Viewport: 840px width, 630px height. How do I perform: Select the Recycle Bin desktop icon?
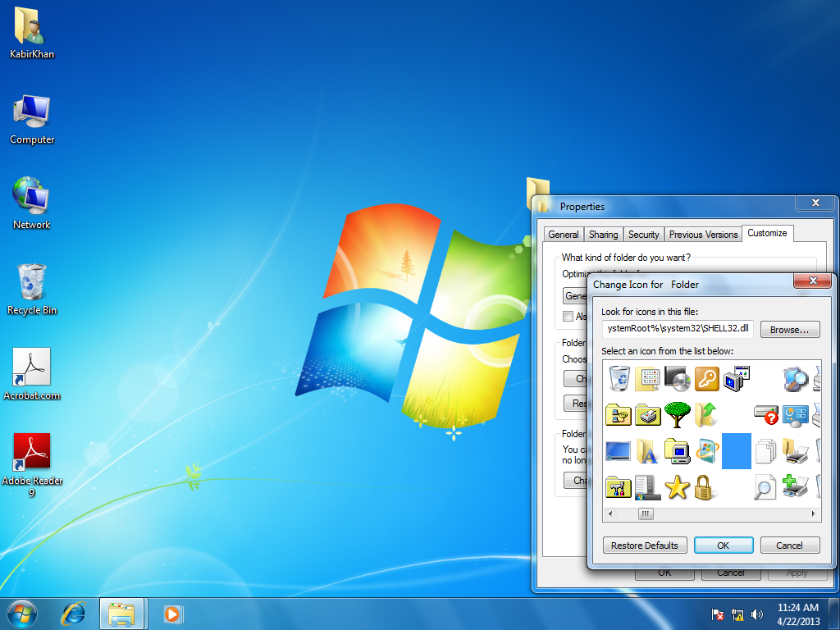pyautogui.click(x=32, y=290)
